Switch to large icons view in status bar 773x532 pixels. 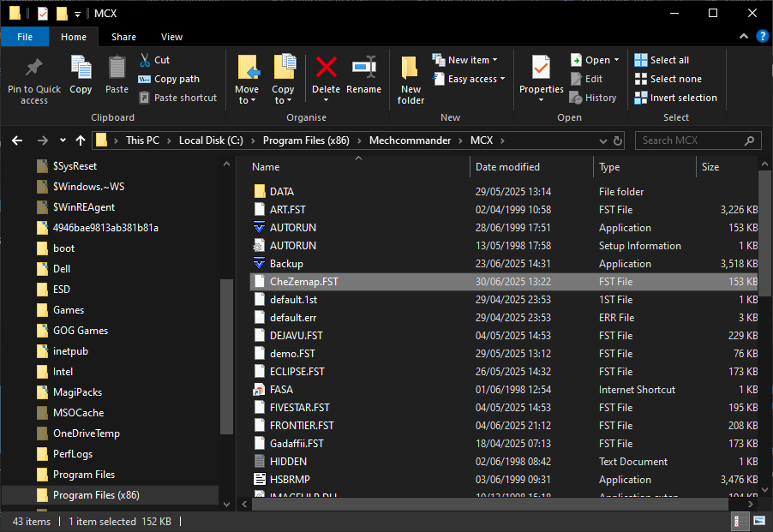coord(759,521)
